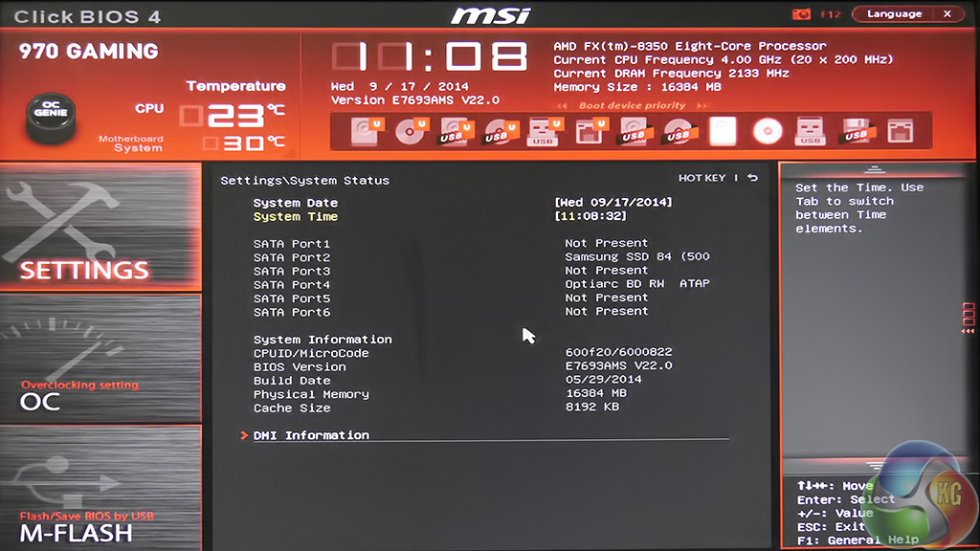The height and width of the screenshot is (551, 980).
Task: Click the red side-panel icon at right edge
Action: pyautogui.click(x=969, y=317)
